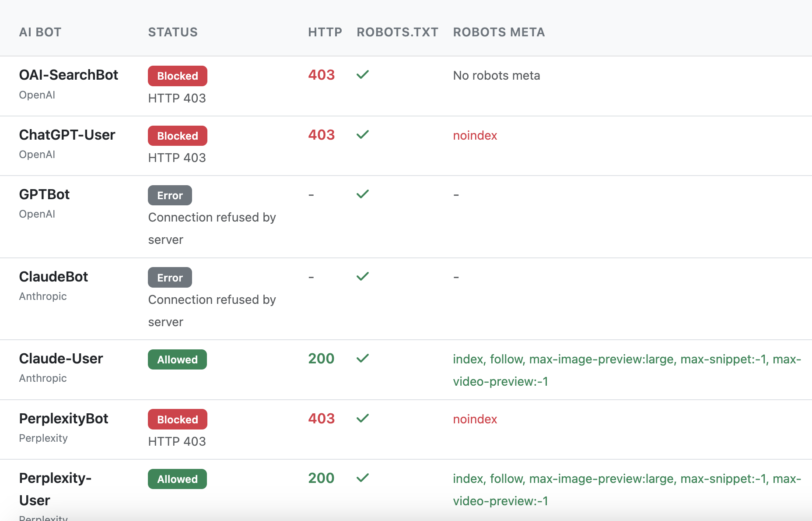Screen dimensions: 812x521
Task: Select the Perplexity-User bot name
Action: [55, 489]
